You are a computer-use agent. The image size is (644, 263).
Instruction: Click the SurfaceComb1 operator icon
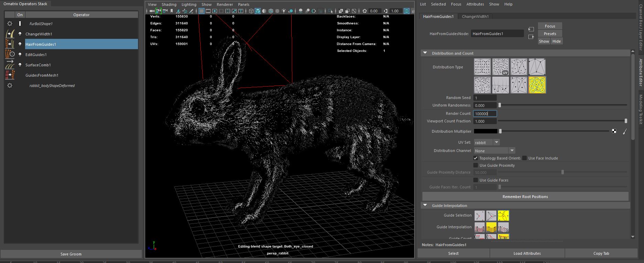pos(10,65)
